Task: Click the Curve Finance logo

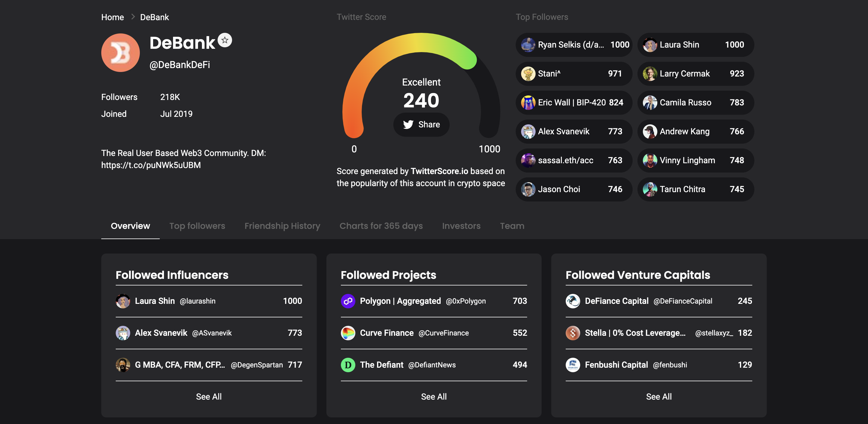Action: click(x=348, y=333)
